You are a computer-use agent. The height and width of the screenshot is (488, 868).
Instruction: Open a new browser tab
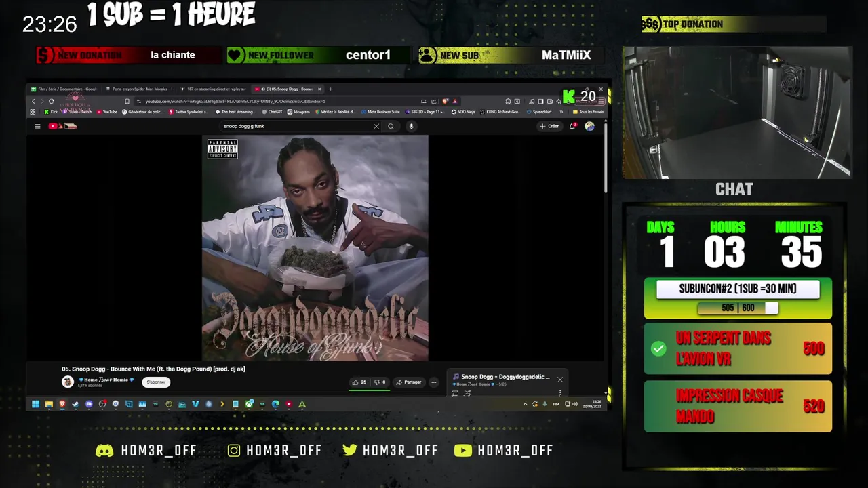330,89
